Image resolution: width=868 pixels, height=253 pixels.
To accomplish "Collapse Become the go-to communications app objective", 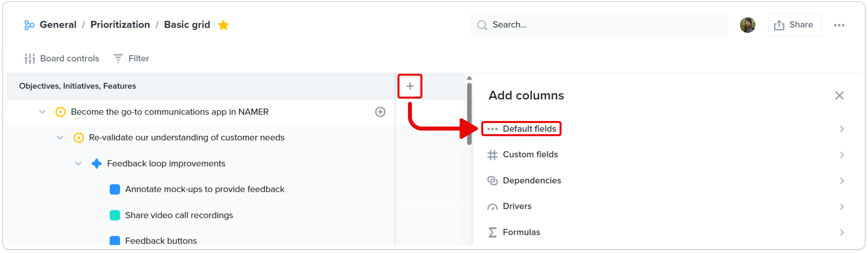I will click(42, 112).
